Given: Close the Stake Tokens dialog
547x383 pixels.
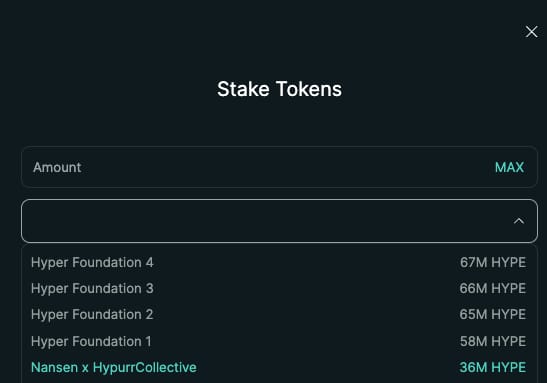Looking at the screenshot, I should pyautogui.click(x=531, y=32).
